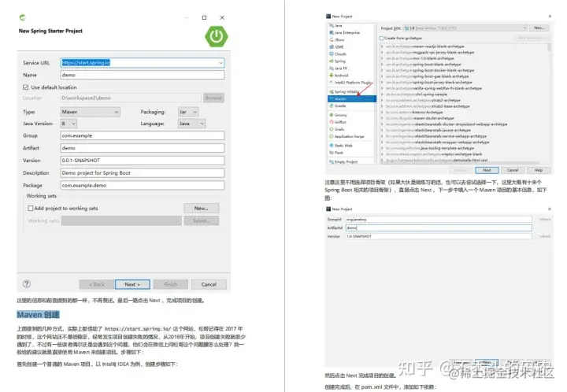Screen dimensions: 567x392
Task: Open Packaging dropdown showing Jar
Action: coord(188,112)
